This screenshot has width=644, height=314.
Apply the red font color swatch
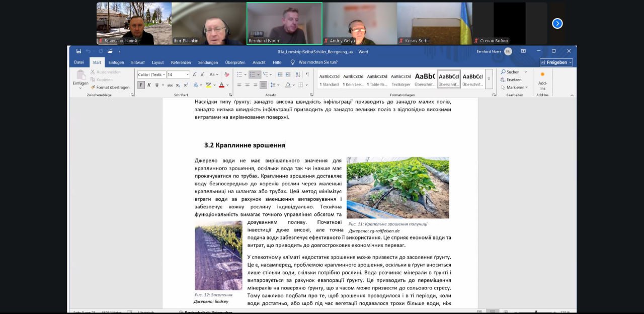[x=221, y=85]
